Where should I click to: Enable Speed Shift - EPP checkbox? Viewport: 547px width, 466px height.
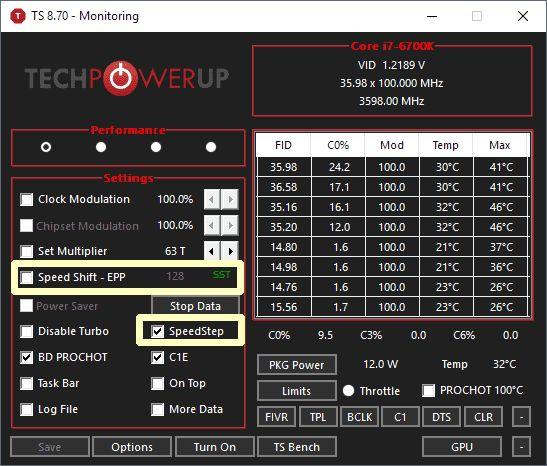click(x=27, y=277)
